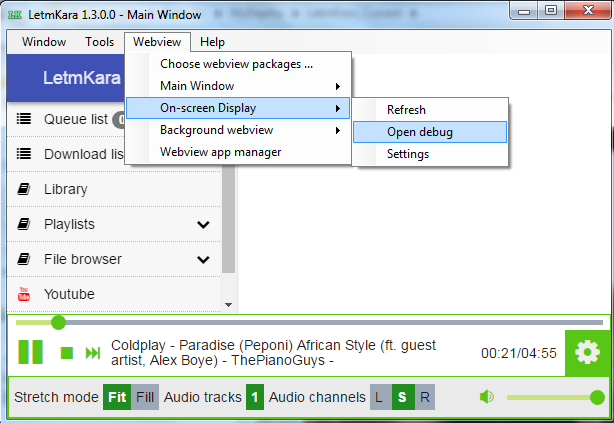Open the Window menu
Viewport: 614px width, 423px height.
point(44,42)
